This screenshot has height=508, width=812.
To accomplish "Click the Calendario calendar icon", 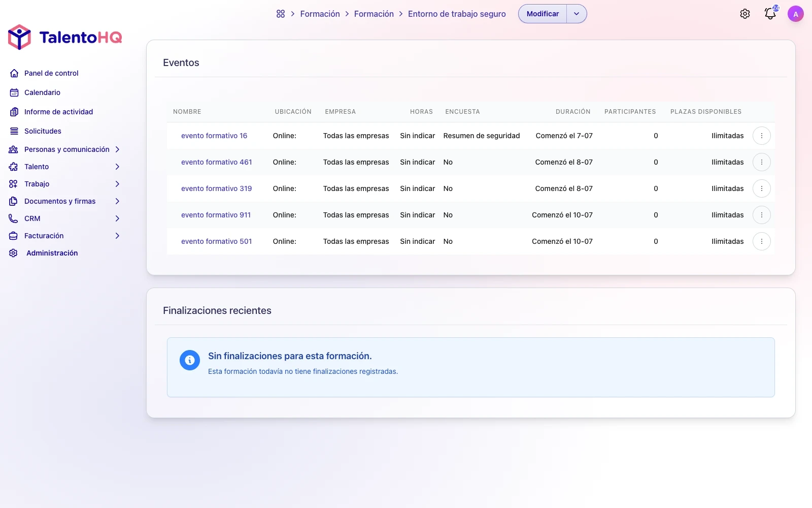I will [14, 92].
